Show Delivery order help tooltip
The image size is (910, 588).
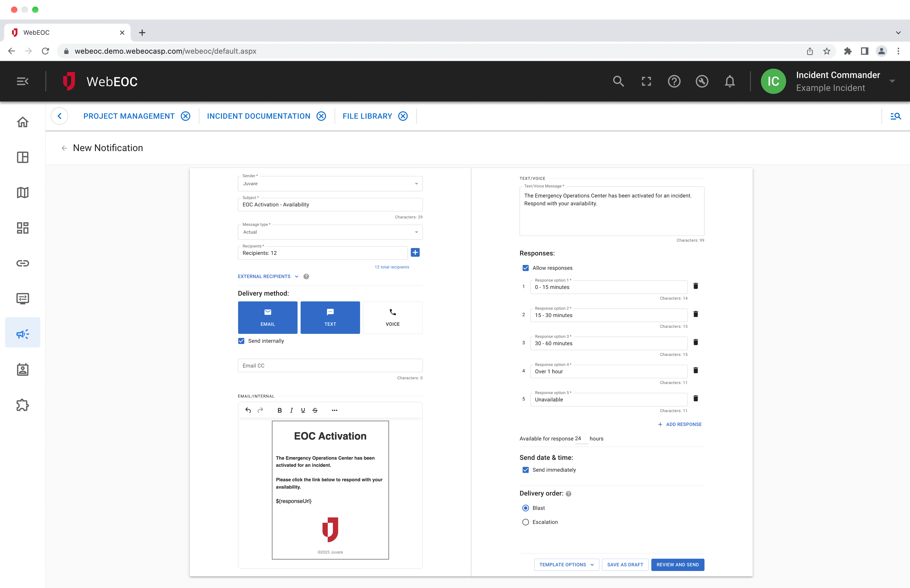[x=568, y=494]
